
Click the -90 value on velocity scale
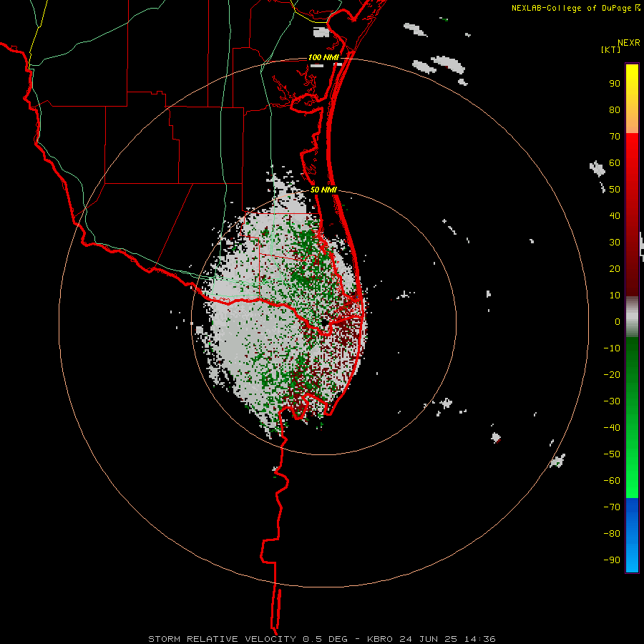(612, 560)
